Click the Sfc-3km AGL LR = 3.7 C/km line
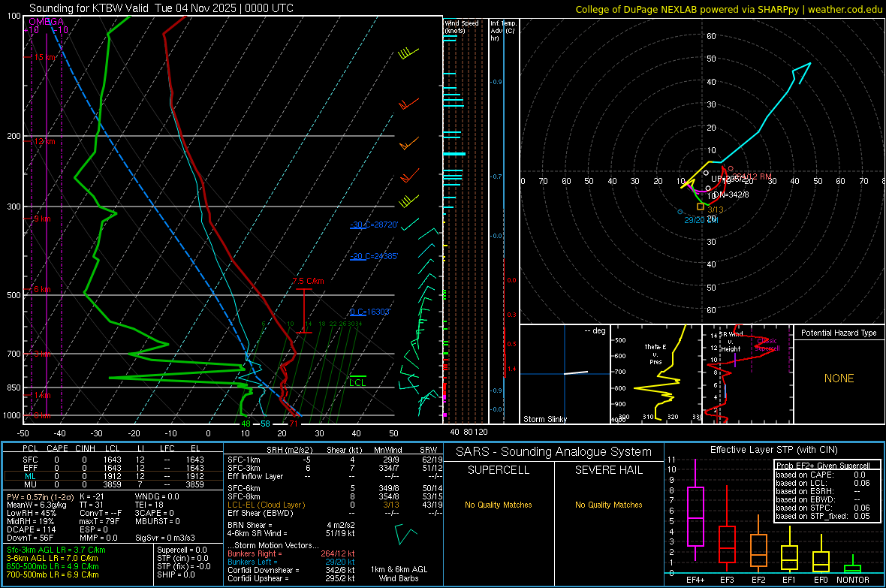 [56, 550]
